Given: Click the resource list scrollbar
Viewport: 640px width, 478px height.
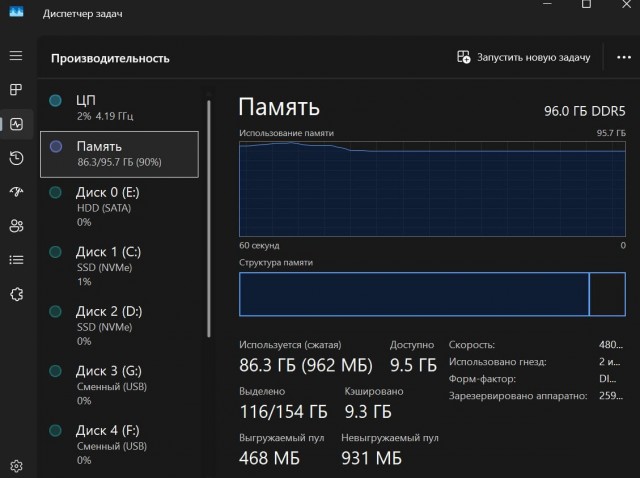Looking at the screenshot, I should pyautogui.click(x=209, y=219).
